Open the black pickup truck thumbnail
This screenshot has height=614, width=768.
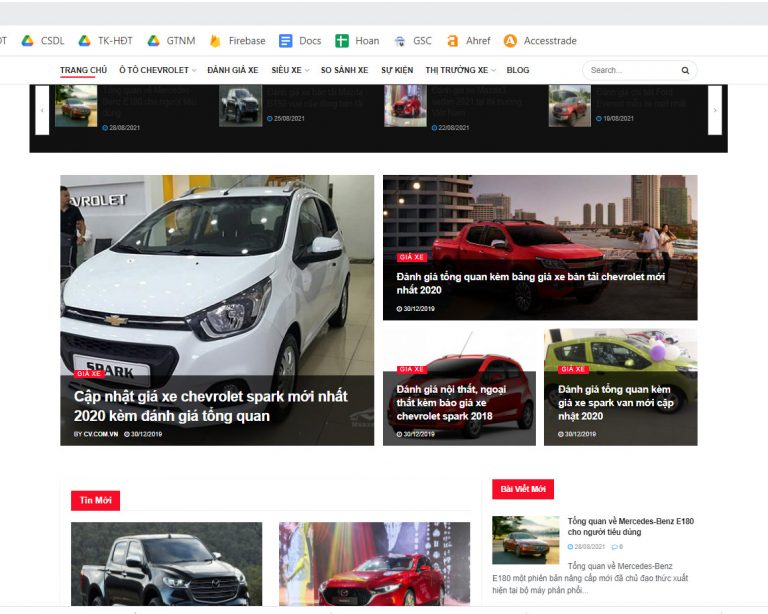click(x=167, y=564)
